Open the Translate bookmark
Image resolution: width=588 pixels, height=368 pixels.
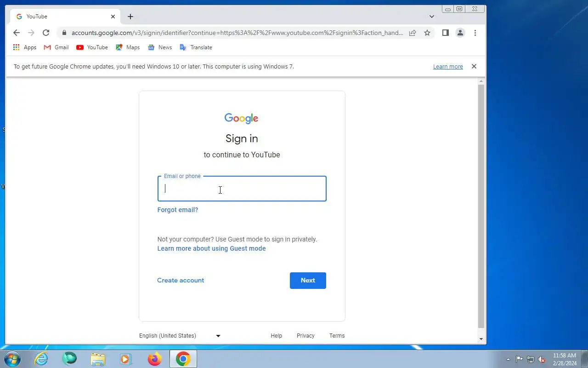[196, 47]
